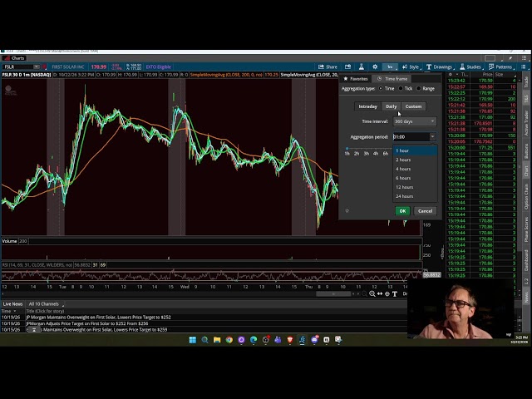The image size is (532, 399).
Task: Click the RSI study label
Action: tap(37, 265)
